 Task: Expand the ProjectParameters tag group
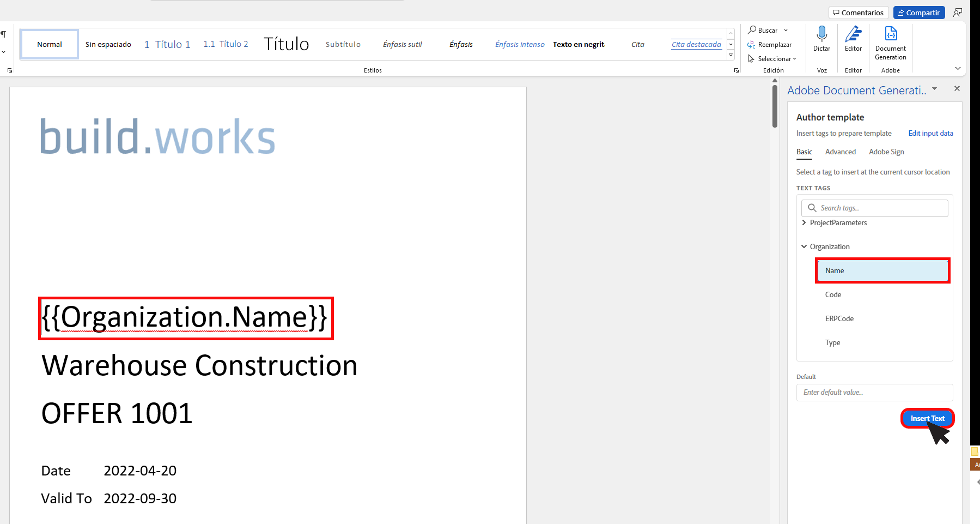tap(804, 222)
